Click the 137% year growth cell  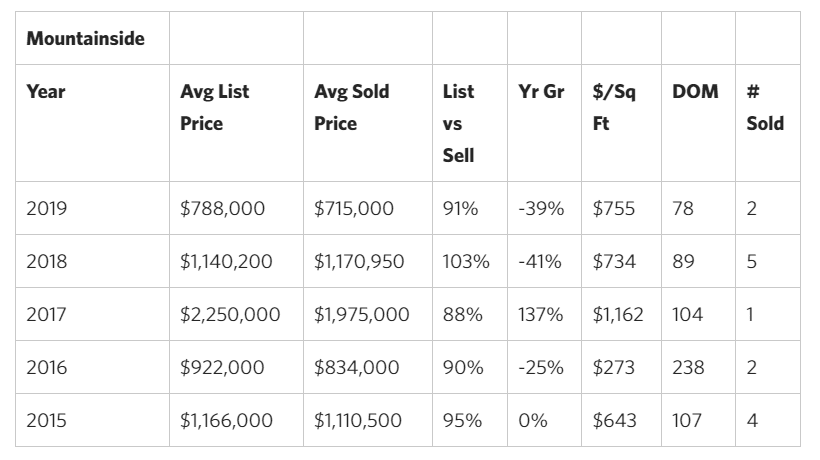pos(544,314)
